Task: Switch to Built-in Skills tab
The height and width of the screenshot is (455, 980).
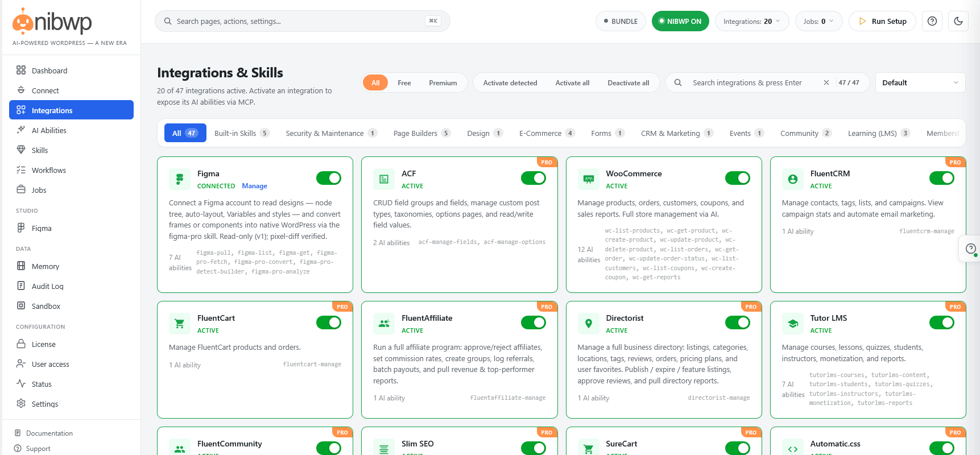Action: click(242, 133)
